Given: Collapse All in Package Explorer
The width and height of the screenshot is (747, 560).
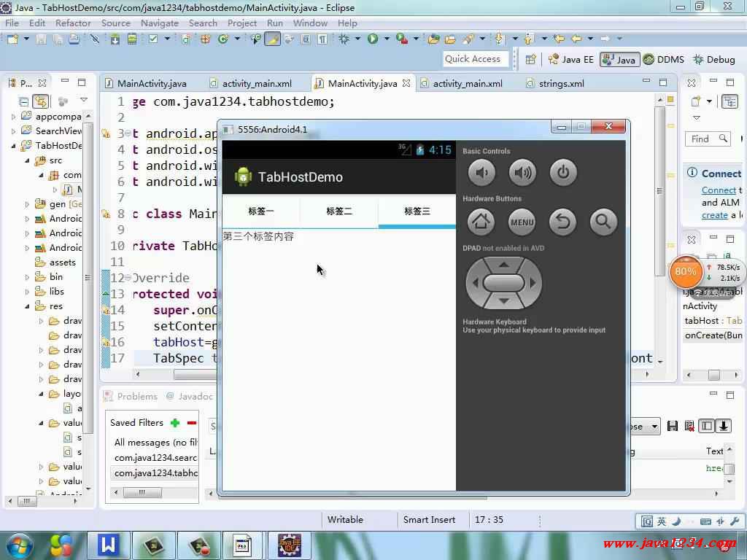Looking at the screenshot, I should tap(23, 101).
